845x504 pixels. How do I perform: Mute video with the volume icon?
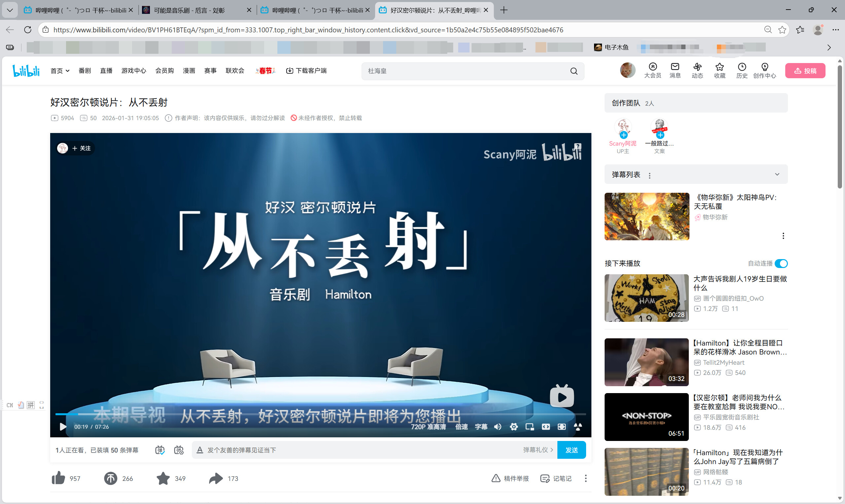click(x=497, y=426)
